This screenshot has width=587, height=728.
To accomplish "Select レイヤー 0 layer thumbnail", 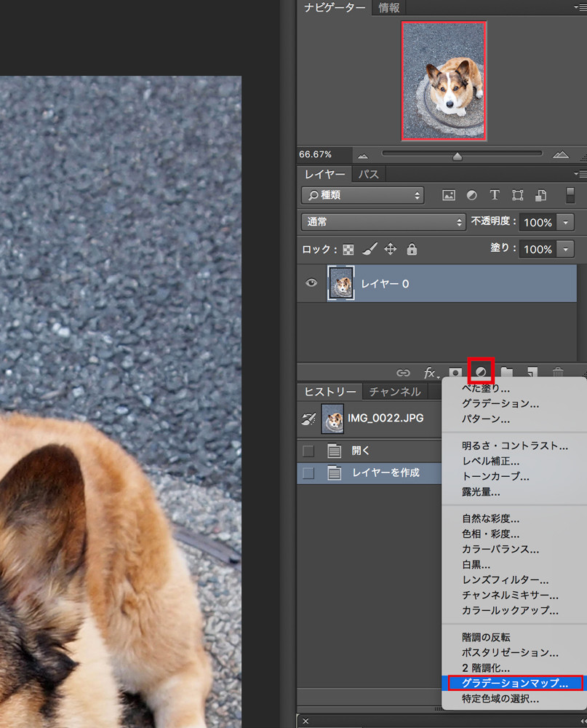I will [x=341, y=282].
